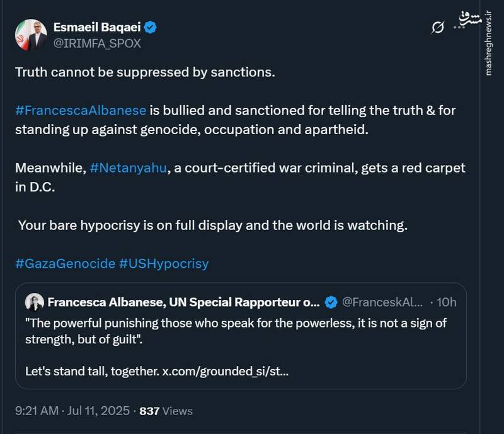
Task: Open the #FrancescaAlbanese hashtag
Action: pos(81,110)
